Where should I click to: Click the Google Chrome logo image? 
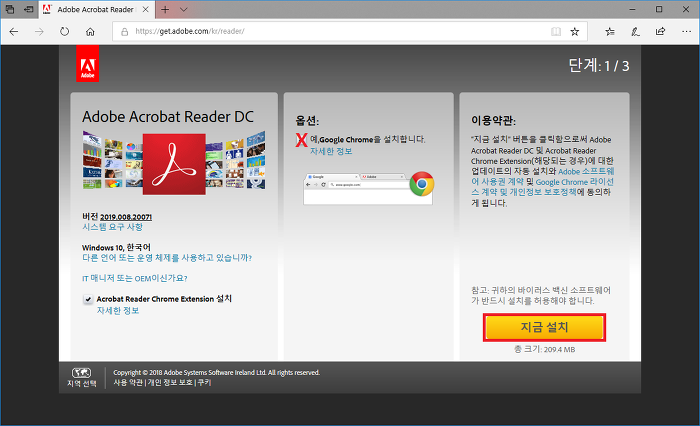click(x=422, y=184)
